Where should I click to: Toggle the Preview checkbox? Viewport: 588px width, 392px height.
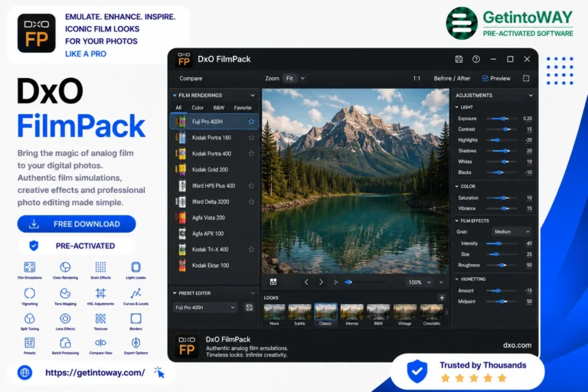click(485, 78)
